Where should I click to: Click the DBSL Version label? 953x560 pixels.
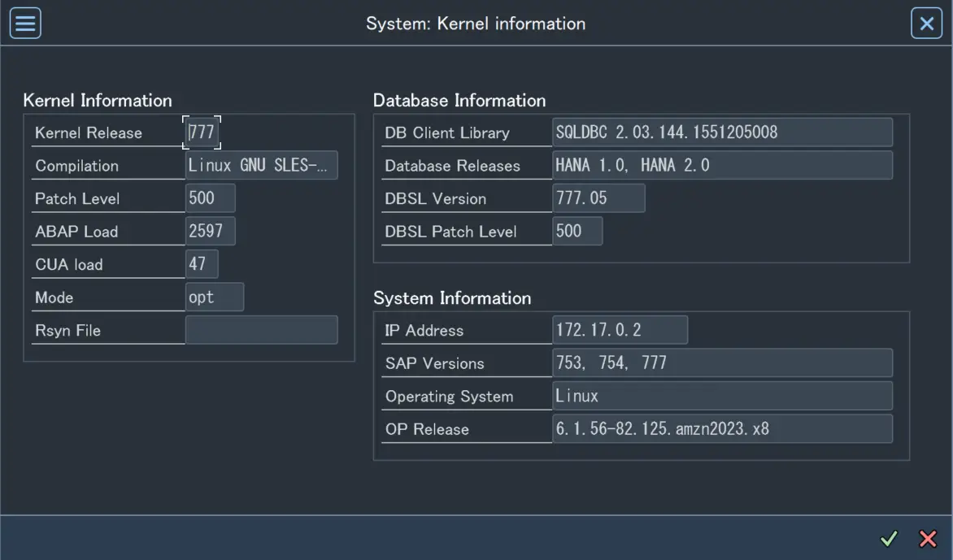tap(436, 198)
